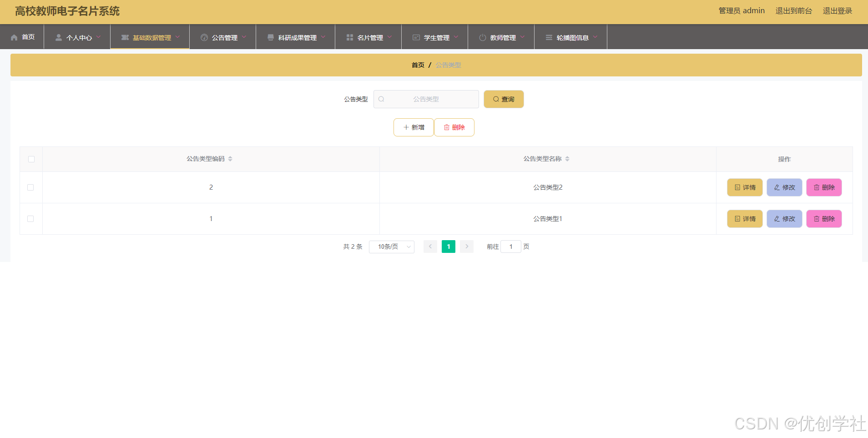Click the card icon beside 学生管理
The width and height of the screenshot is (868, 438).
(x=416, y=37)
